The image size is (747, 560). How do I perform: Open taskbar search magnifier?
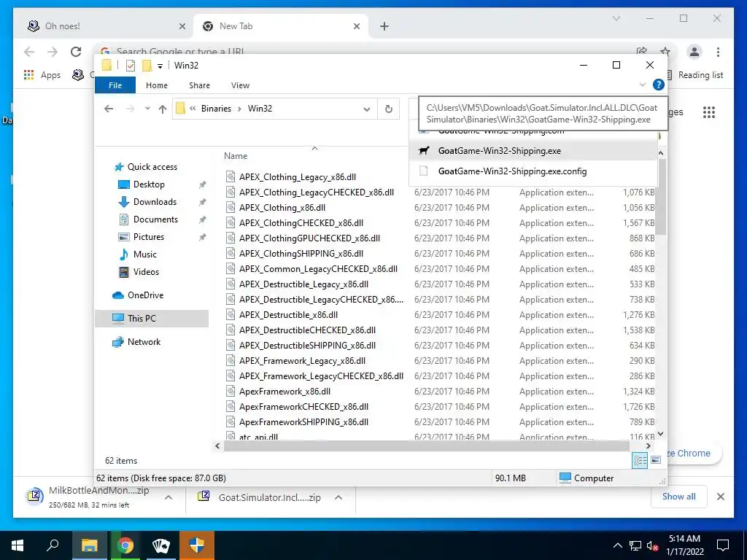pyautogui.click(x=53, y=545)
